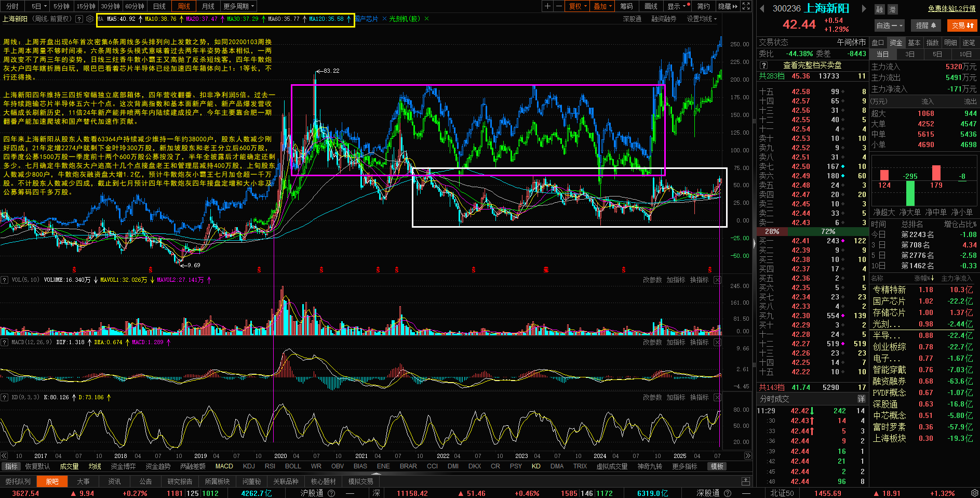Open KD indicator help icon
Viewport: 980px width, 498px height.
tap(4, 397)
